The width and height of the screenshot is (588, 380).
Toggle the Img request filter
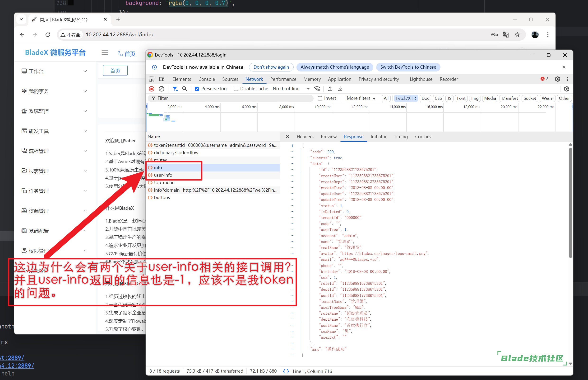[x=475, y=98]
